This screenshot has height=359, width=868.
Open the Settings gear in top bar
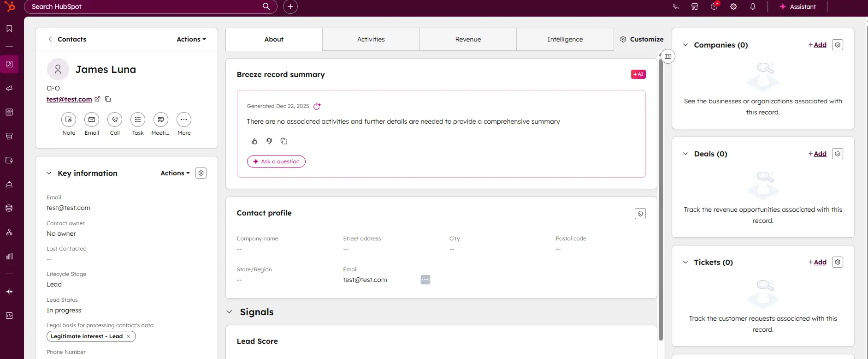pyautogui.click(x=733, y=6)
